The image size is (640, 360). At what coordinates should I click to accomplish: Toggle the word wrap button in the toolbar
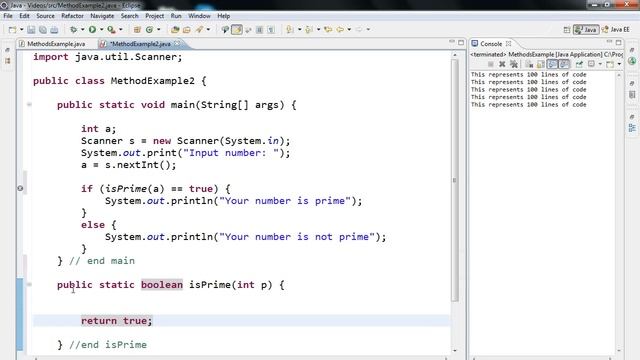click(248, 29)
